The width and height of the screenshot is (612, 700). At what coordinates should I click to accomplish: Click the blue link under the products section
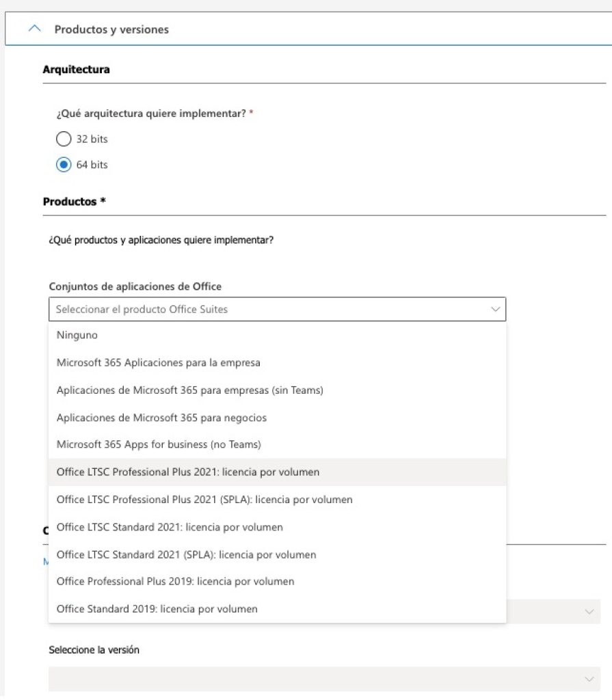45,561
